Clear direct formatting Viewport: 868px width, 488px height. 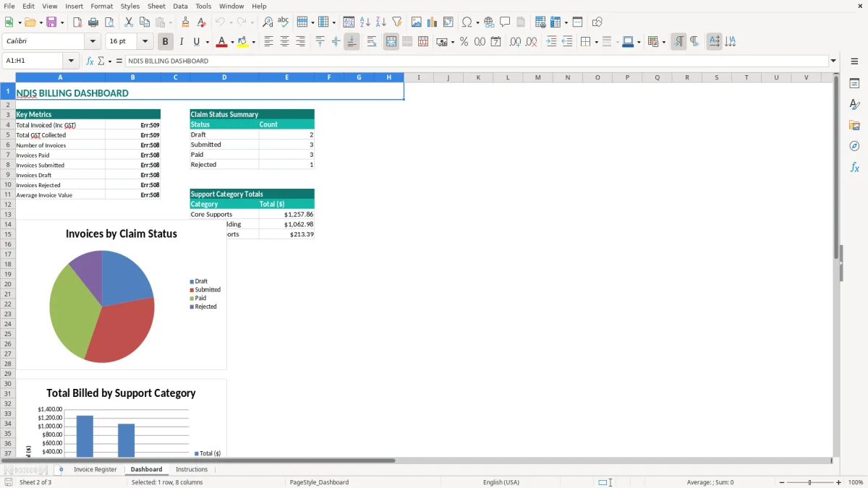[x=201, y=22]
